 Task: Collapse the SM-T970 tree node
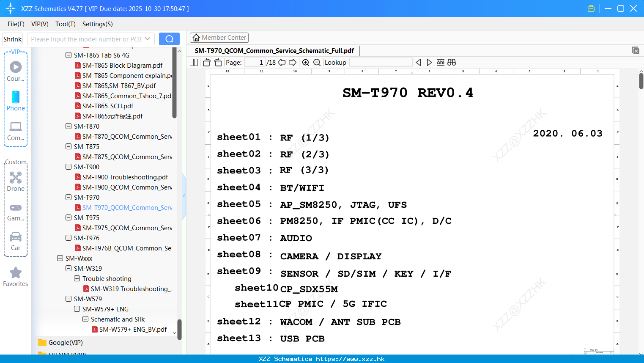click(69, 197)
